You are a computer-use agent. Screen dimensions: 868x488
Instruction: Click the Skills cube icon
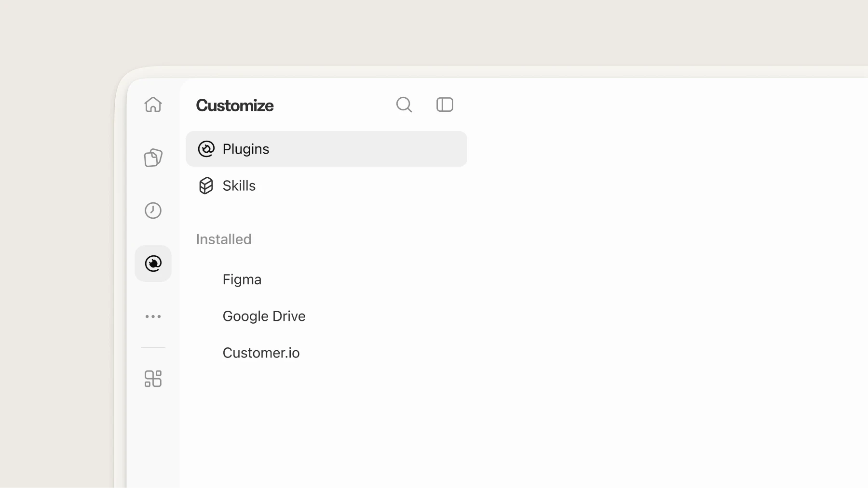(x=206, y=185)
